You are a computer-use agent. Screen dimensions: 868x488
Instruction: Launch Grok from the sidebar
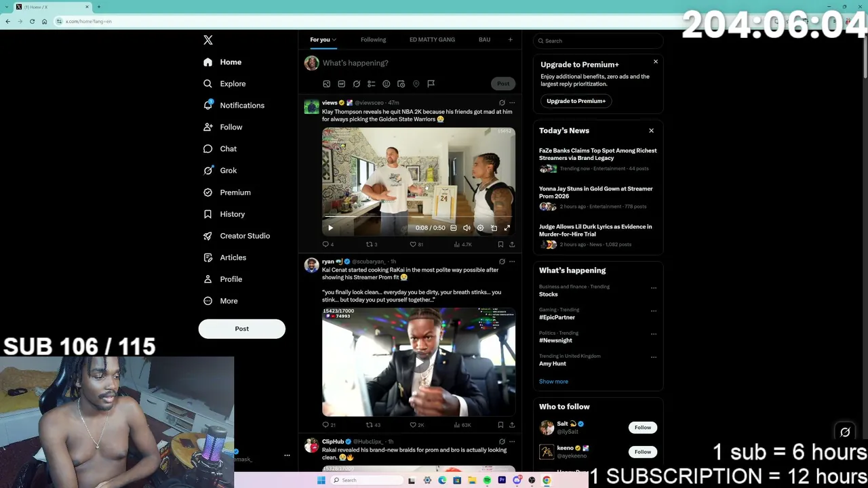click(x=220, y=170)
